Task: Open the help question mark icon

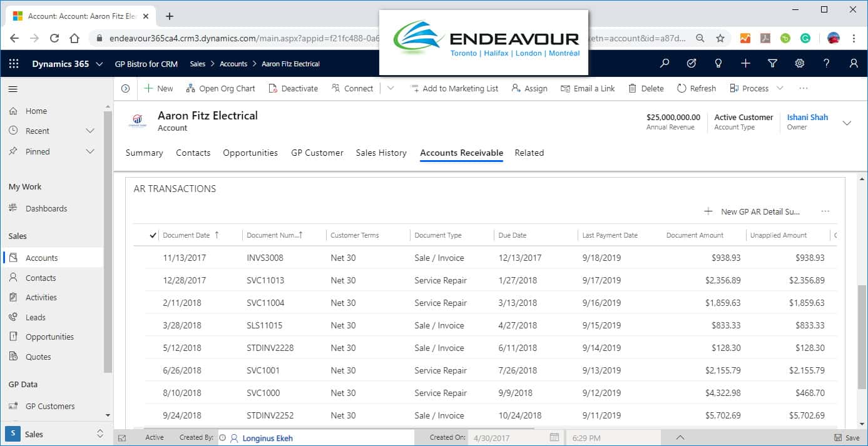Action: click(827, 63)
